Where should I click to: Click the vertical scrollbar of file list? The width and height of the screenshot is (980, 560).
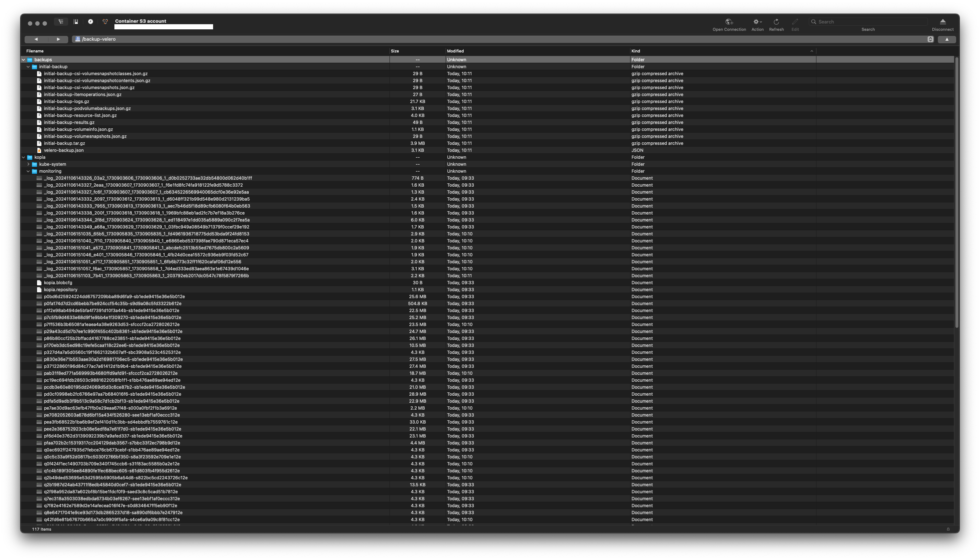[x=957, y=192]
